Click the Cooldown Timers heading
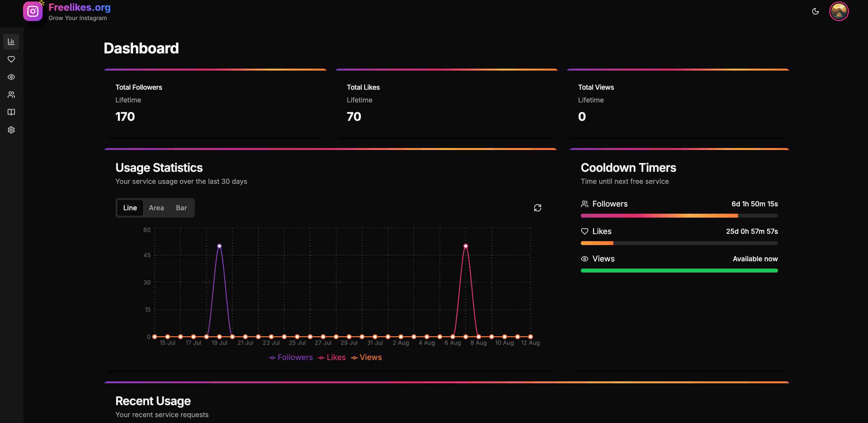 point(628,168)
